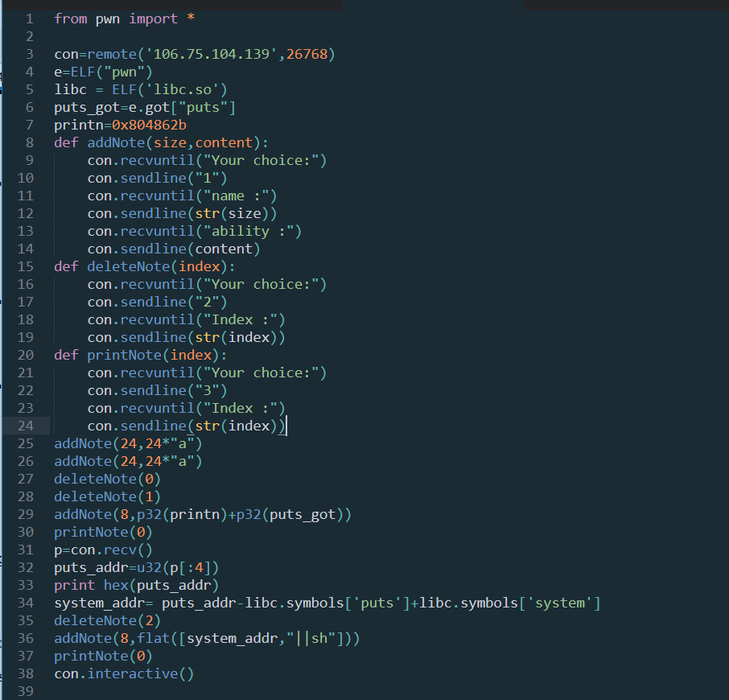This screenshot has width=729, height=700.
Task: Click puts_addr=u32(p[:4]) line
Action: click(136, 567)
